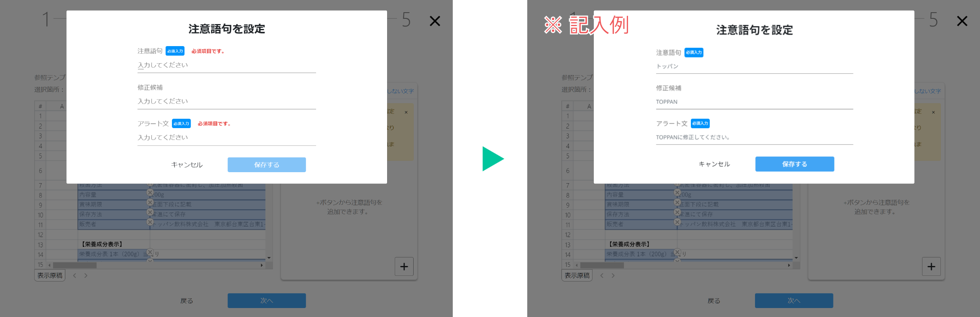Remove 保存方法 row selection in 記入例 screen
The image size is (980, 317).
tap(677, 212)
